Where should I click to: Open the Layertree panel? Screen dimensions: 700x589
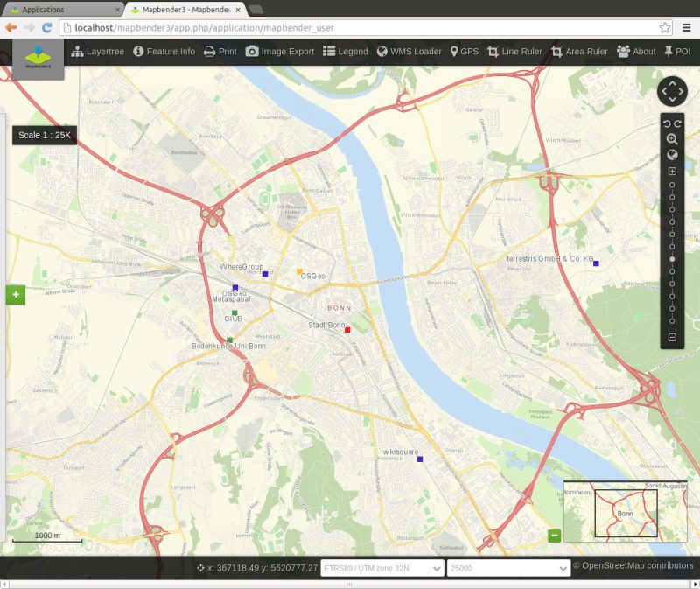96,51
